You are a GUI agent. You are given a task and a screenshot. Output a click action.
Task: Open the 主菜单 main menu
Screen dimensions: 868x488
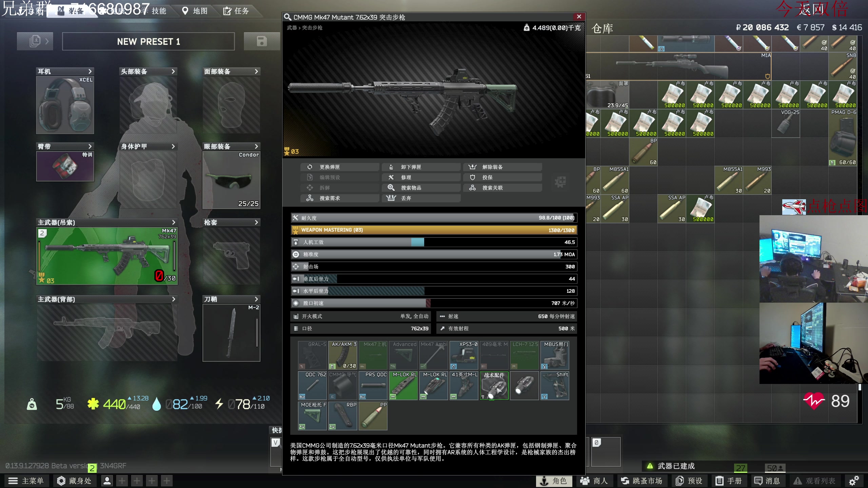tap(26, 481)
